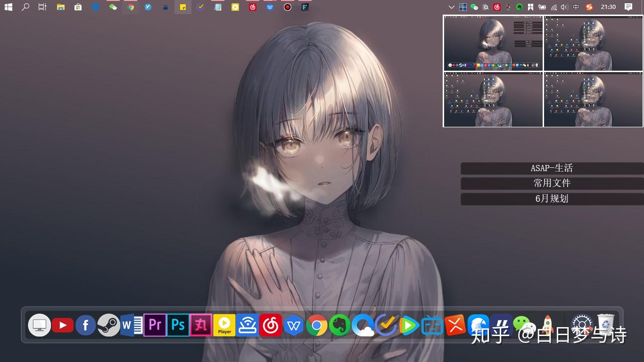Open Recycle Bin in the dock

point(606,324)
